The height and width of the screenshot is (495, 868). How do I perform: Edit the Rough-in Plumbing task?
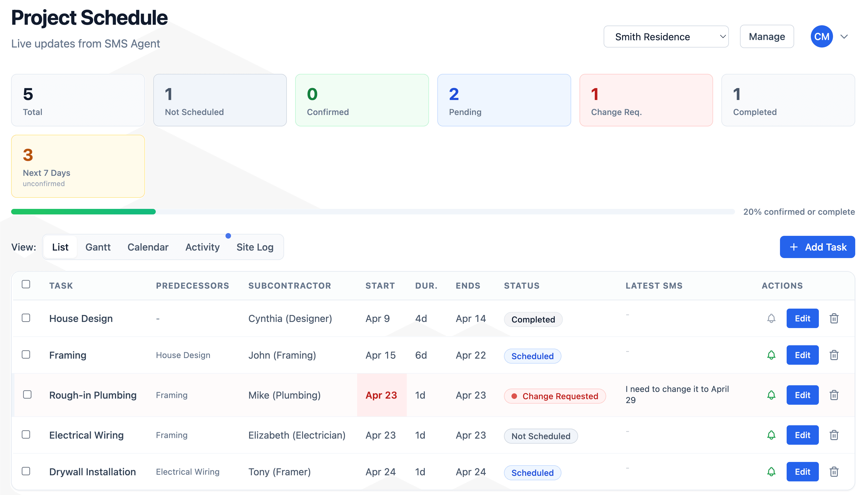[x=802, y=395]
